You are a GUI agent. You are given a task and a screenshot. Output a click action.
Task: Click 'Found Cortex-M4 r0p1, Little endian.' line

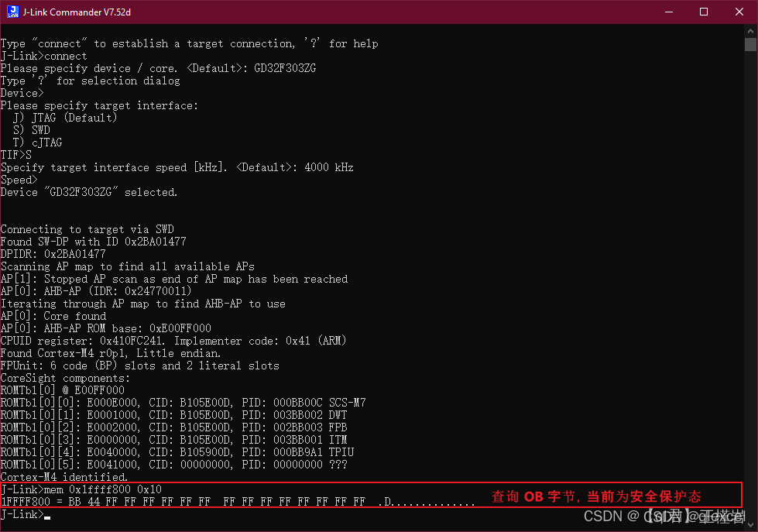pyautogui.click(x=111, y=353)
